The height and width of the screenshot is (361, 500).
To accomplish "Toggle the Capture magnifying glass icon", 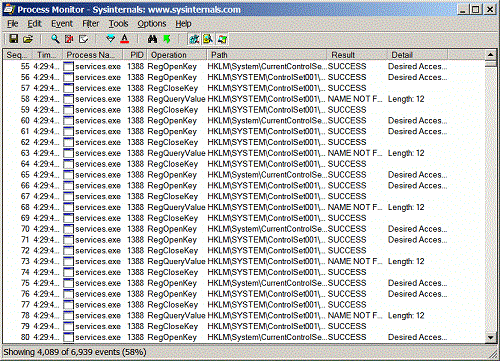I will click(x=55, y=39).
